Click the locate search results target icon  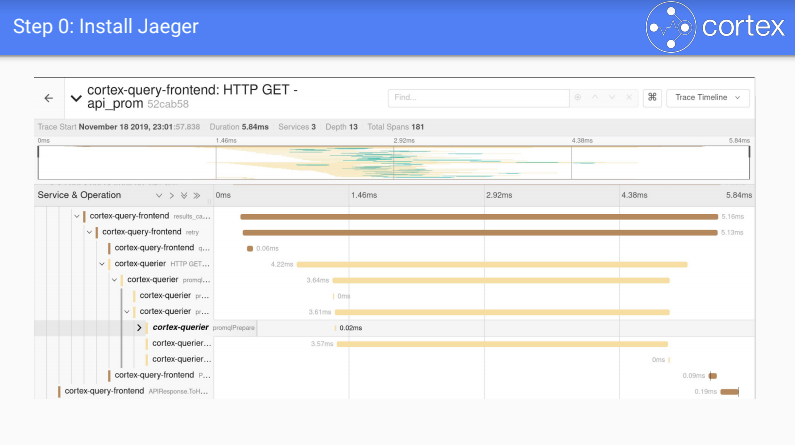coord(577,97)
